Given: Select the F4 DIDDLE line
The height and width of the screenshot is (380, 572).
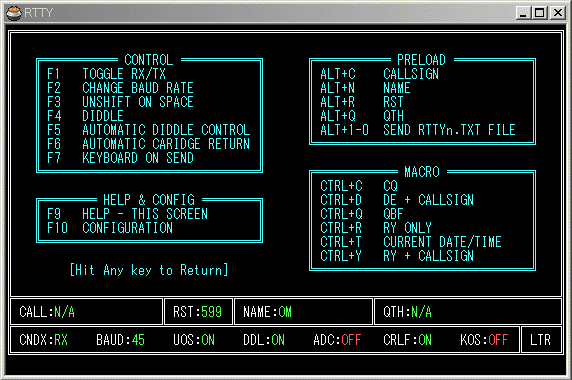Looking at the screenshot, I should click(x=85, y=116).
